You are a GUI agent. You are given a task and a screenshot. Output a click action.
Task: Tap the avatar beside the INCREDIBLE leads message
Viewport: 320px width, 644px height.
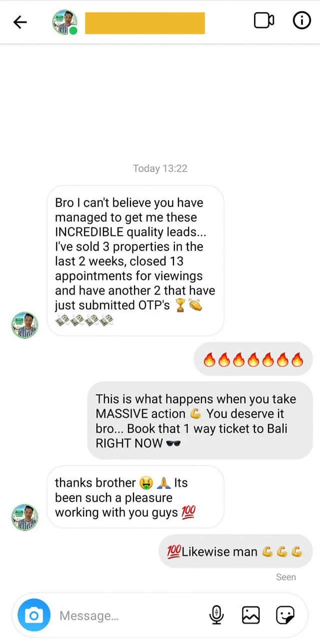pyautogui.click(x=25, y=325)
